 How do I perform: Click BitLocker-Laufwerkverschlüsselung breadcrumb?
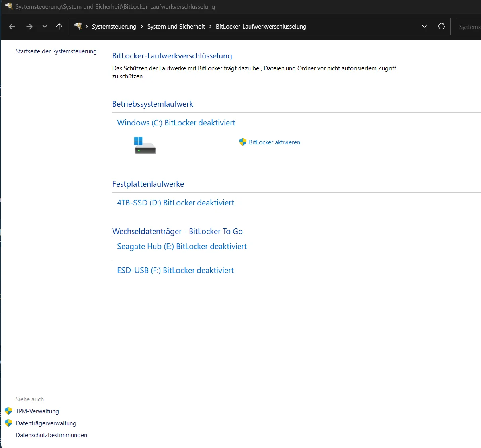click(261, 27)
